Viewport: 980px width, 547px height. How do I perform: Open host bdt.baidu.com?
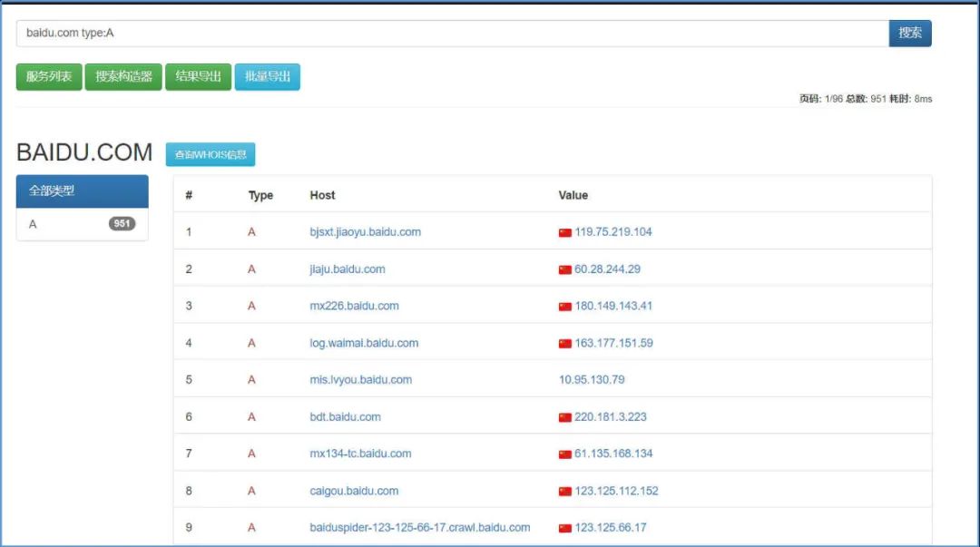coord(345,417)
